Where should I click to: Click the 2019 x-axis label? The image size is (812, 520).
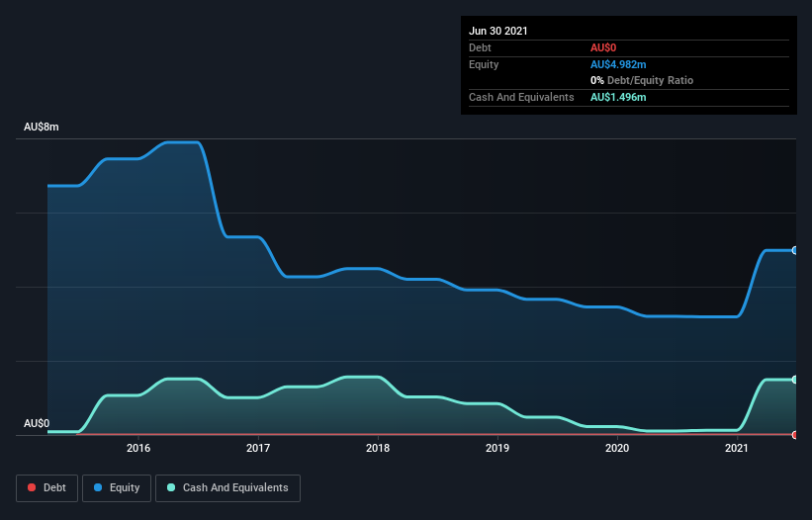click(x=497, y=448)
